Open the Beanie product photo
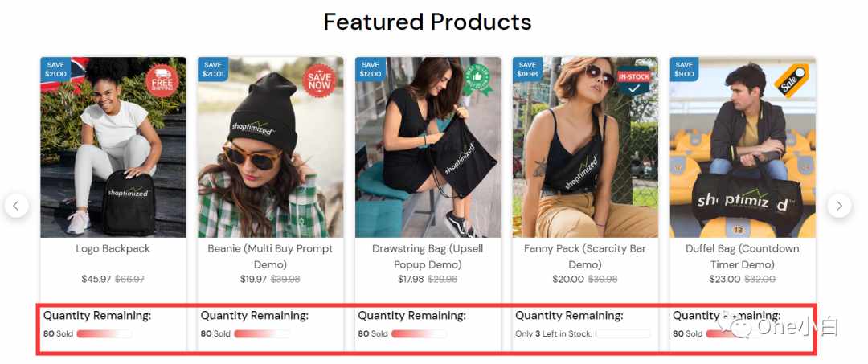 271,147
